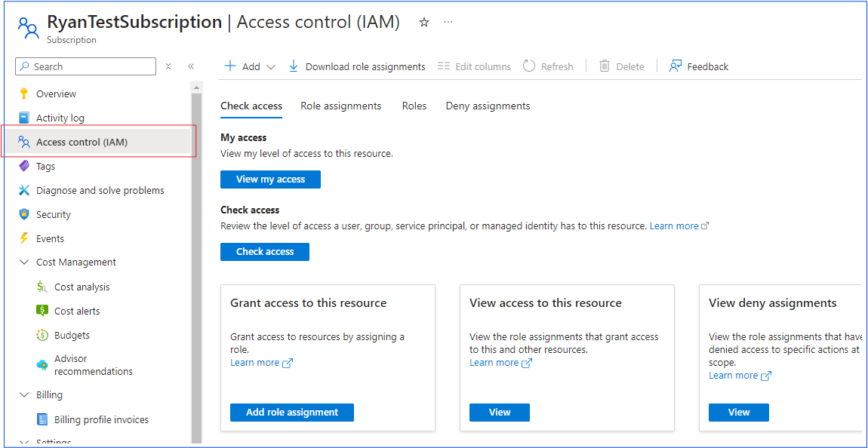Screen dimensions: 868x448
Task: Click the sidebar scroll up arrow
Action: 196,87
